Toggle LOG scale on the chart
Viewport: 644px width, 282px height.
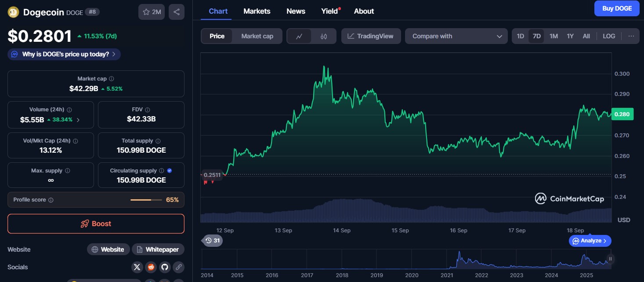coord(609,36)
